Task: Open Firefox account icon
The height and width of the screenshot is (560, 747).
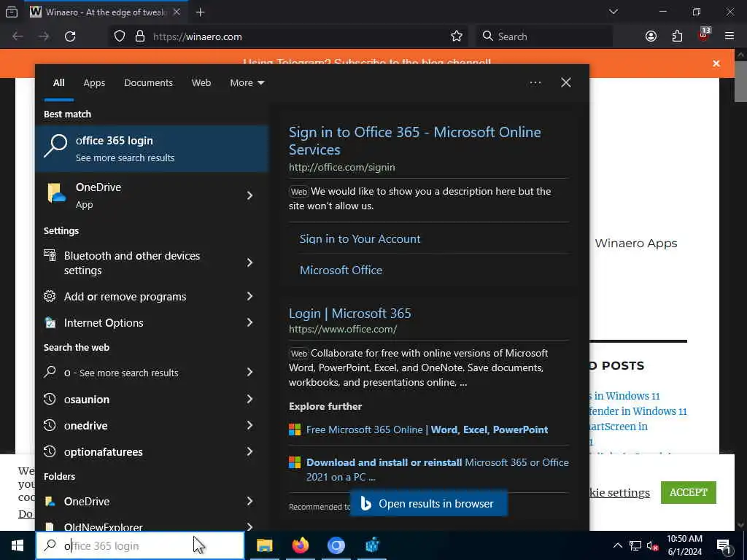Action: tap(651, 36)
